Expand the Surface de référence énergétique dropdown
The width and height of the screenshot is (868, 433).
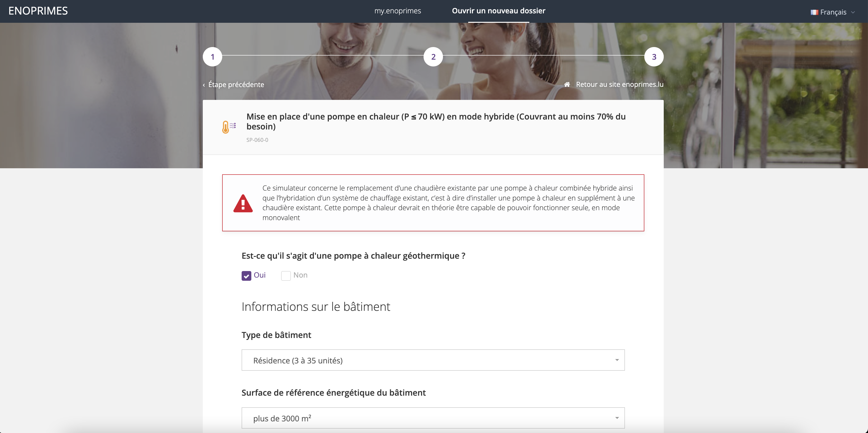tap(433, 418)
